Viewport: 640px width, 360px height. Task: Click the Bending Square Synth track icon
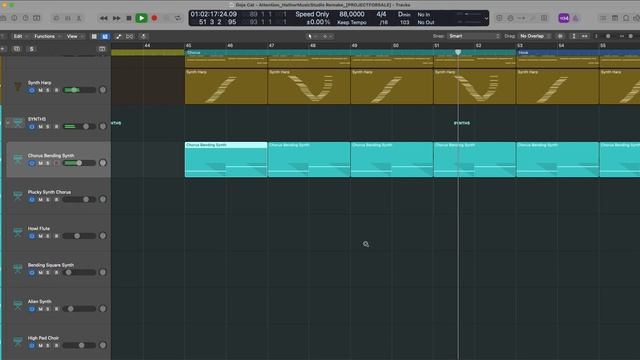[x=18, y=269]
